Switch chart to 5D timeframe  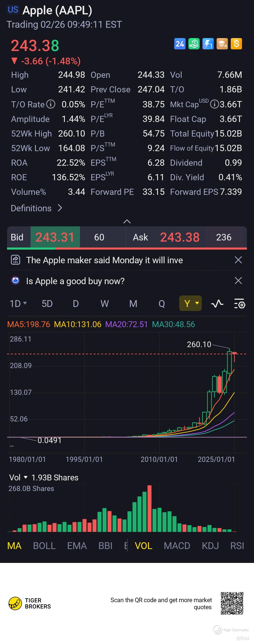(x=47, y=304)
